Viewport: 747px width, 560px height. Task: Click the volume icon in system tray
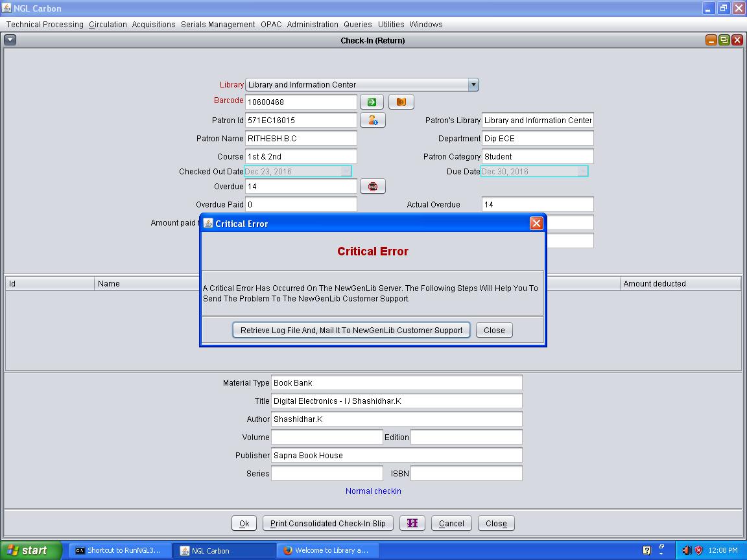click(x=687, y=550)
